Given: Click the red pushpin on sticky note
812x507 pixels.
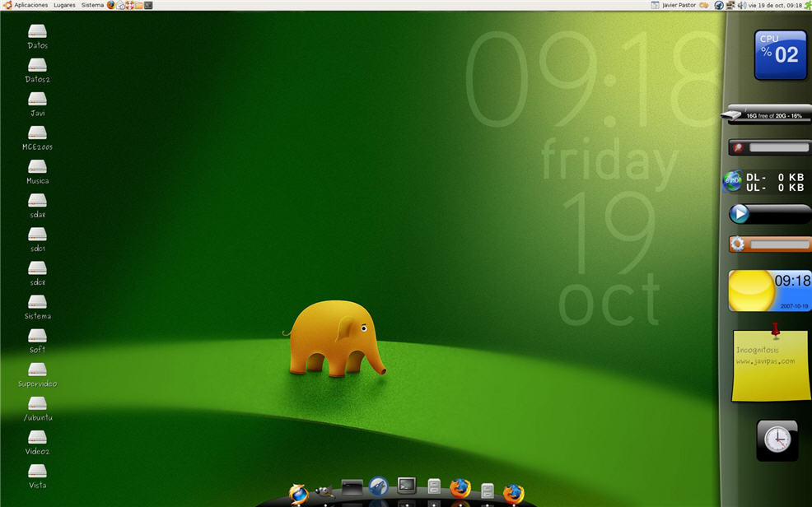Looking at the screenshot, I should pos(775,330).
